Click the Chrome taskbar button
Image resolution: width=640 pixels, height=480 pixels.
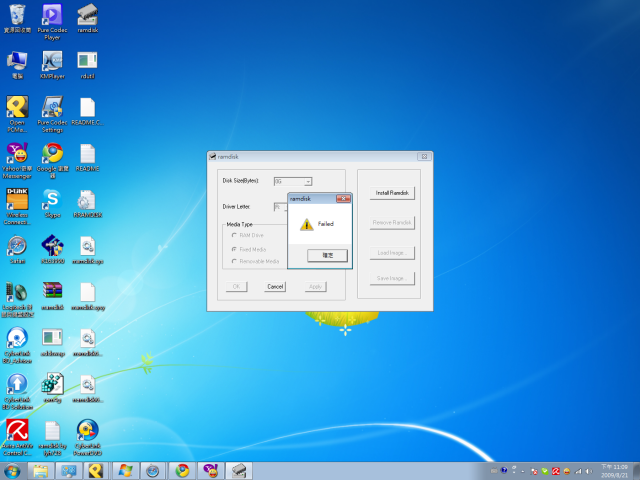[182, 471]
